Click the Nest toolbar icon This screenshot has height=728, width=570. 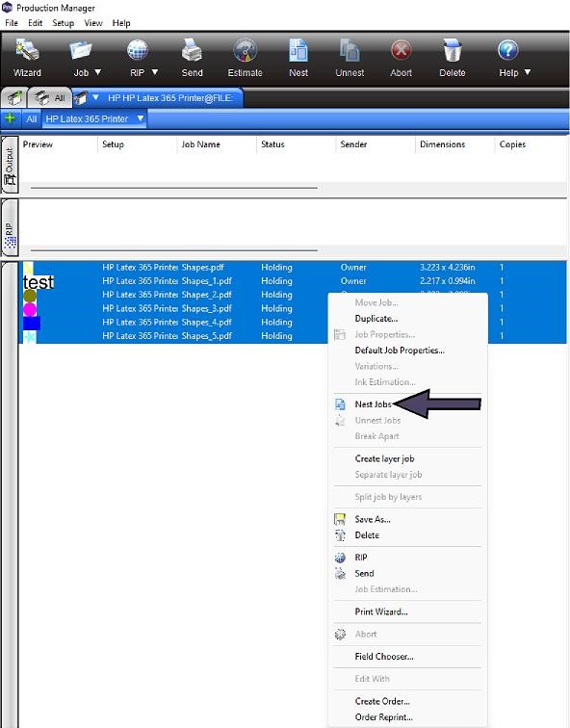(x=298, y=50)
